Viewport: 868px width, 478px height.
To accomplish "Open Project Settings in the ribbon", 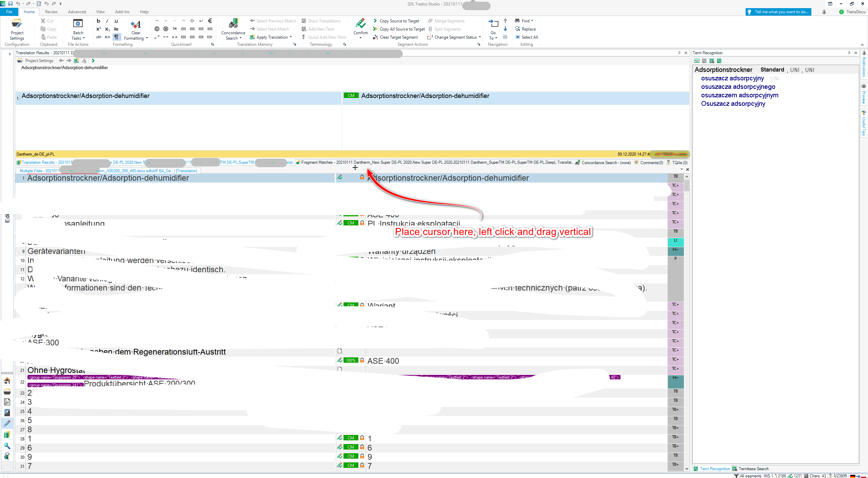I will coord(17,29).
